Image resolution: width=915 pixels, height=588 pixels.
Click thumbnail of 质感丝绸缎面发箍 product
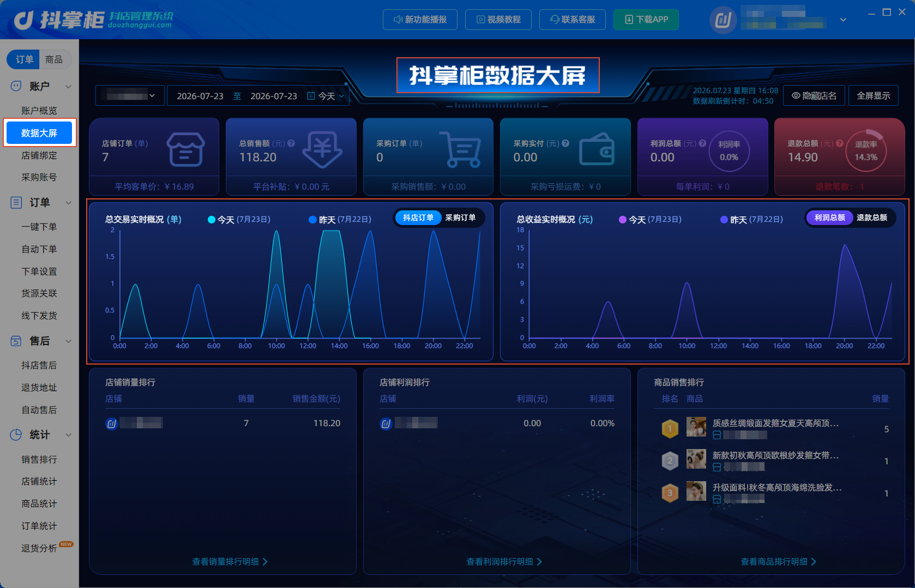(696, 427)
